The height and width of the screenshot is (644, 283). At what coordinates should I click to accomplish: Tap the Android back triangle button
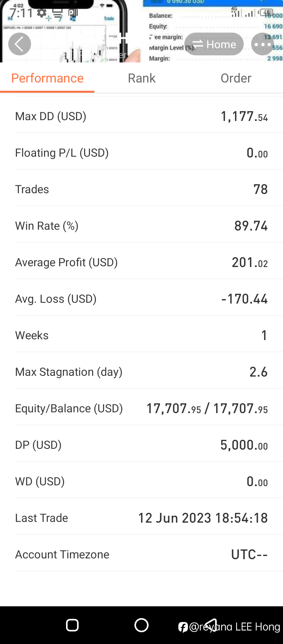[x=211, y=624]
